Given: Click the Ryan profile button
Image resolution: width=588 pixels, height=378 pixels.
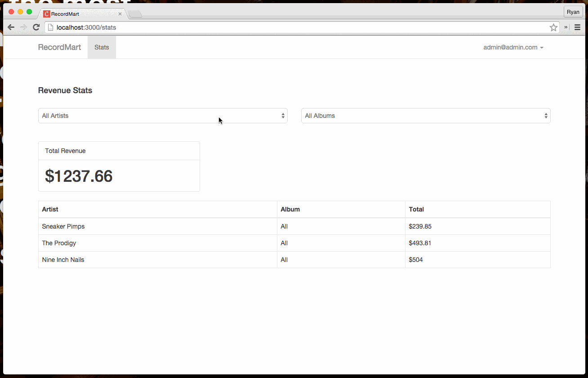Looking at the screenshot, I should coord(573,12).
